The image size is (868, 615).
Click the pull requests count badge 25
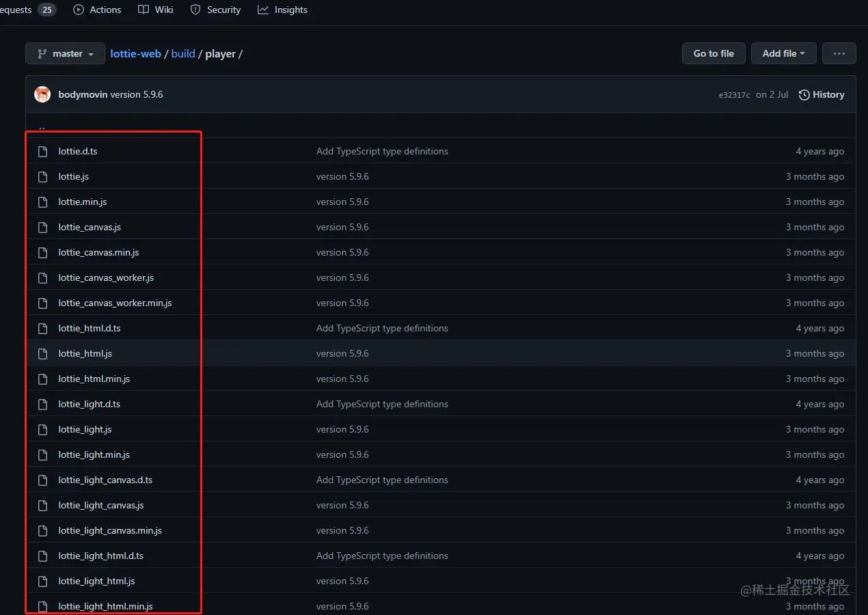(x=47, y=10)
